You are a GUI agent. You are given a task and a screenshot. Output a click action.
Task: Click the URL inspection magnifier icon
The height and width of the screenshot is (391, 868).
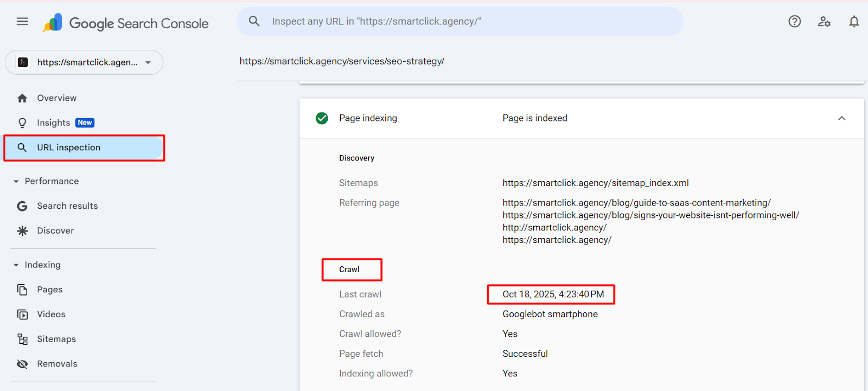(x=22, y=148)
